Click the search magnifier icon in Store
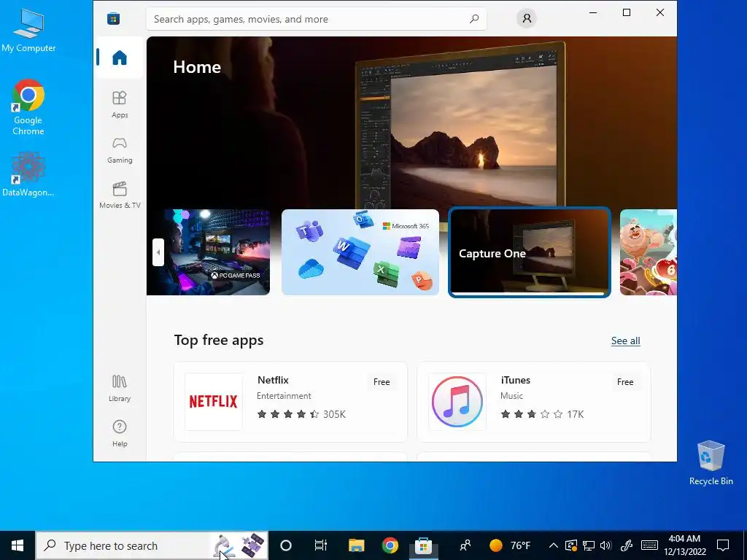This screenshot has width=747, height=560. coord(474,19)
